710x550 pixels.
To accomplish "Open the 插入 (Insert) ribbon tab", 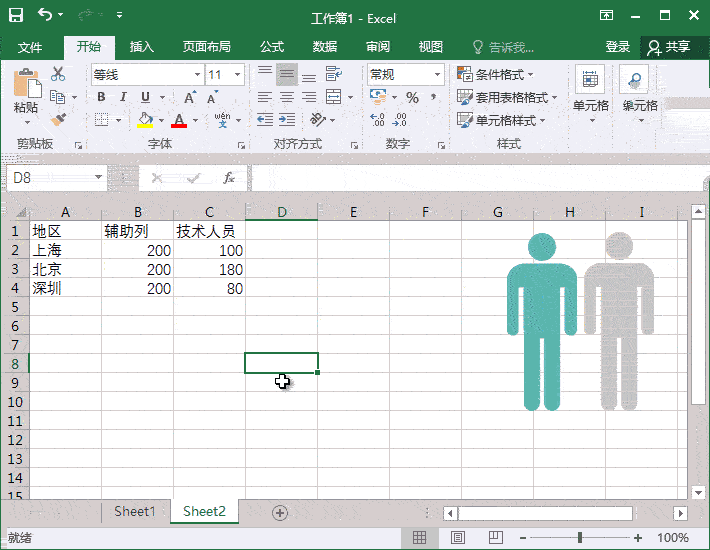I will coord(142,47).
